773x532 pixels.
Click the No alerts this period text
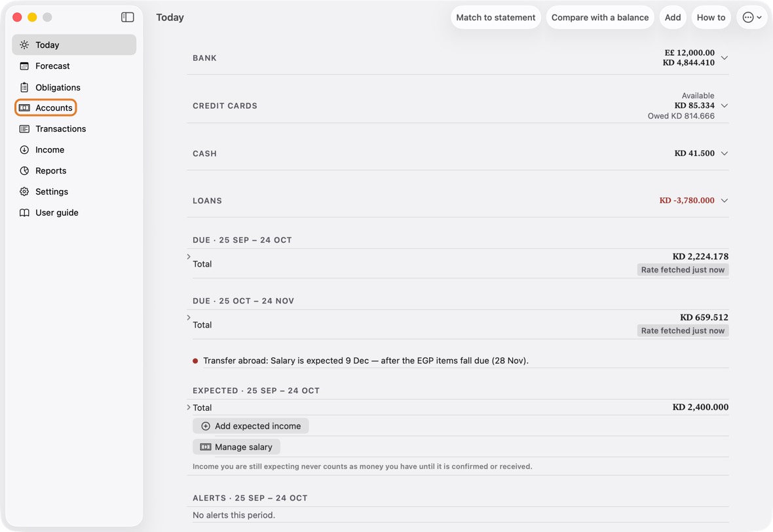[x=234, y=515]
